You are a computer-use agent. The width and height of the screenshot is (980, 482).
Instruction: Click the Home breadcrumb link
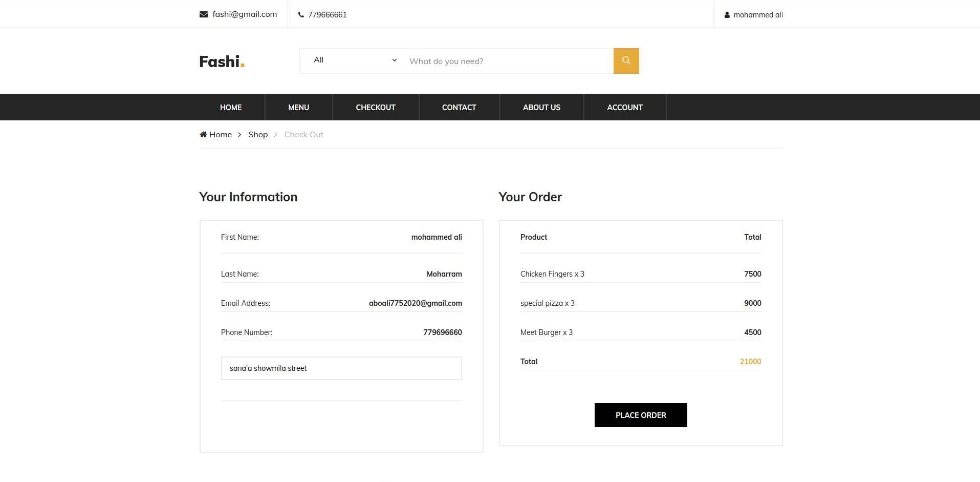(x=221, y=135)
